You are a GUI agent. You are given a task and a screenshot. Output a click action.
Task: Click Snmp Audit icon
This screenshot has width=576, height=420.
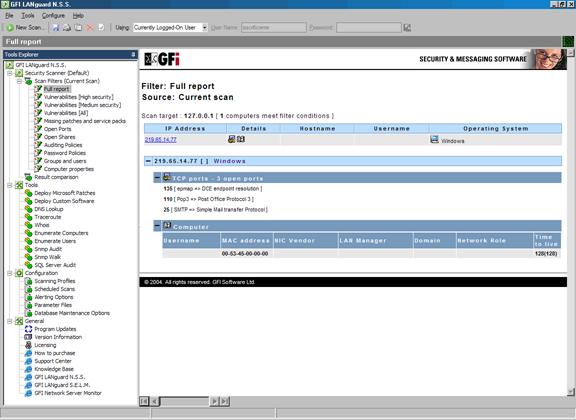(x=28, y=249)
